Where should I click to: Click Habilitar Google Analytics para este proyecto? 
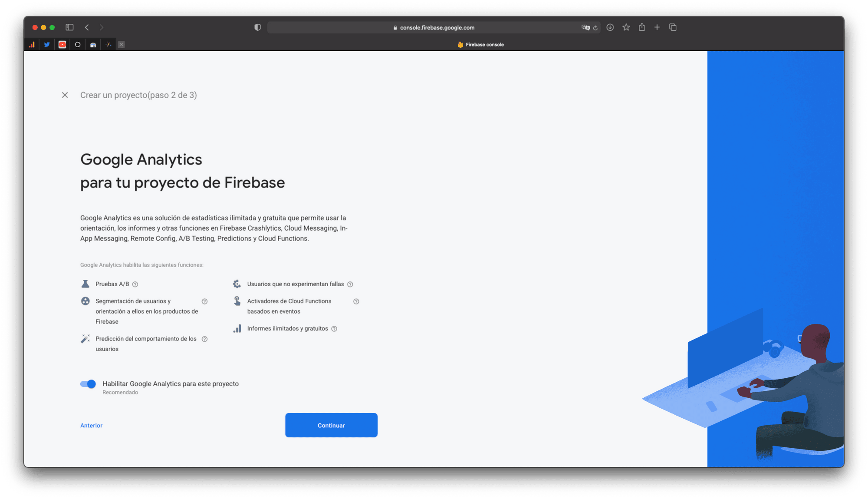coord(171,384)
